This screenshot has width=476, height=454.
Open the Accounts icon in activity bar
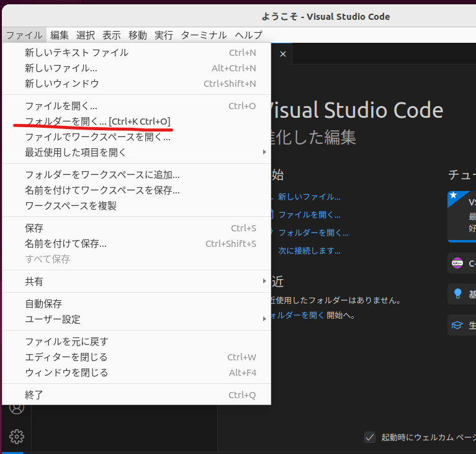[x=17, y=409]
